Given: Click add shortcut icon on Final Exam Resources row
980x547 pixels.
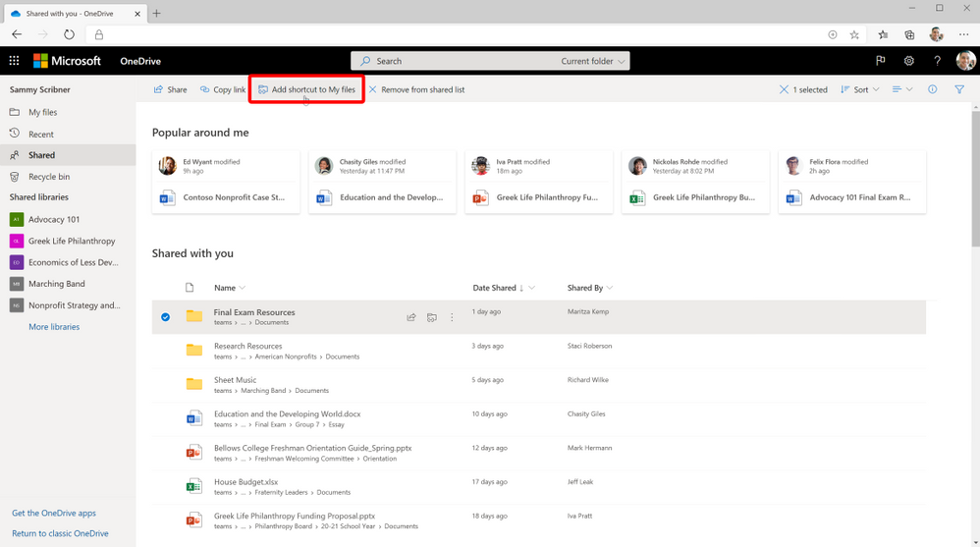Looking at the screenshot, I should tap(431, 317).
